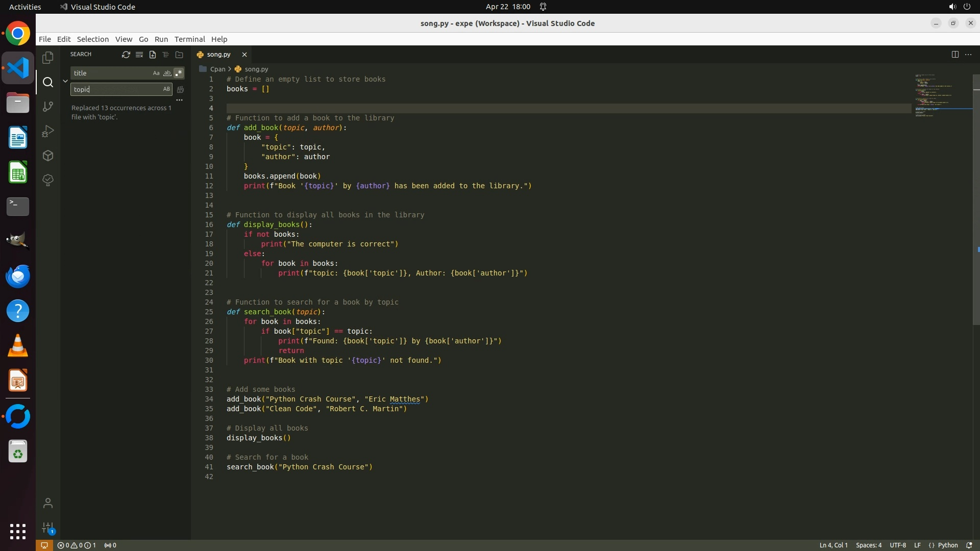Clear search results in Search panel
Image resolution: width=980 pixels, height=551 pixels.
[x=139, y=55]
